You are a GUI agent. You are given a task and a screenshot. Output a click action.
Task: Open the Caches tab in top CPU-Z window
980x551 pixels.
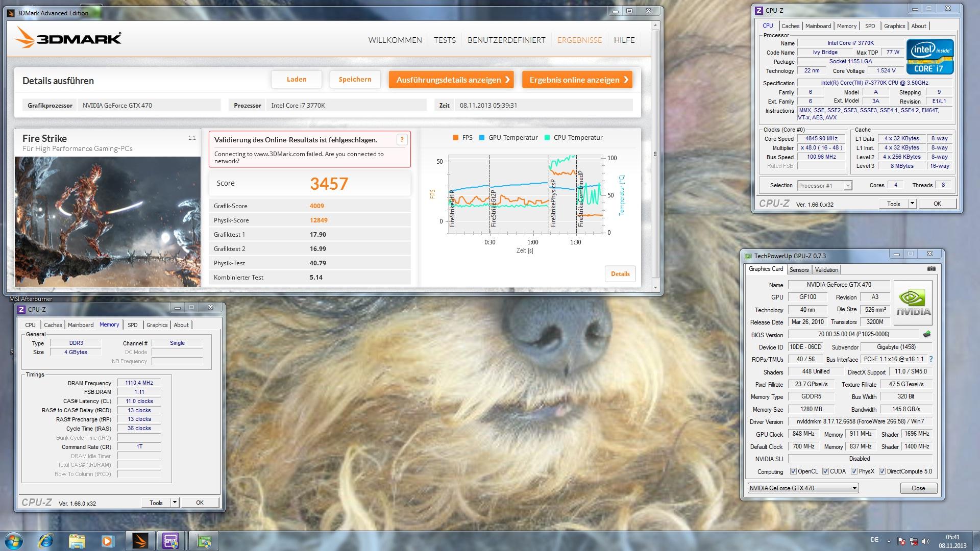click(790, 26)
